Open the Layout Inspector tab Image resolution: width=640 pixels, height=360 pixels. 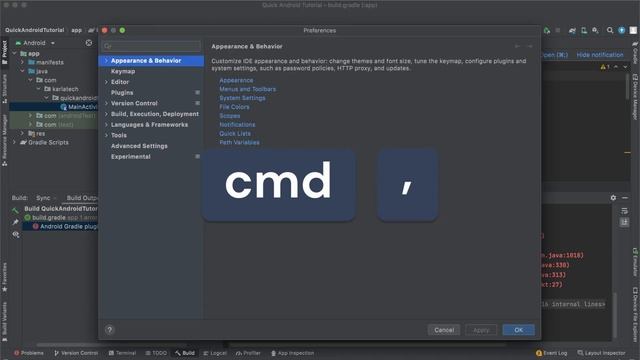coord(601,353)
